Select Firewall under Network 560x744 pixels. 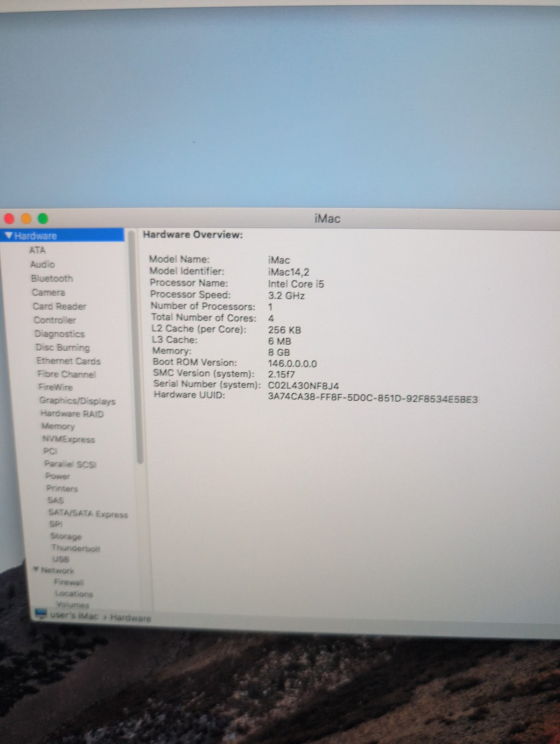pos(69,582)
